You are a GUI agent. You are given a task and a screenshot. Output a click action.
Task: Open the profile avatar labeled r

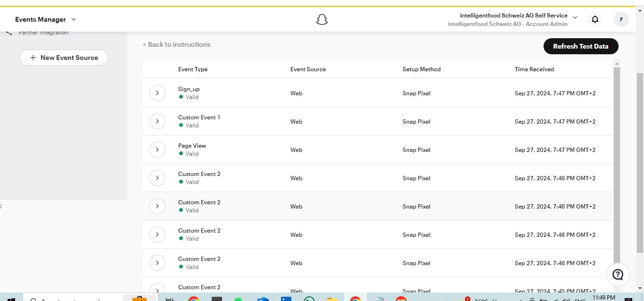click(x=621, y=19)
